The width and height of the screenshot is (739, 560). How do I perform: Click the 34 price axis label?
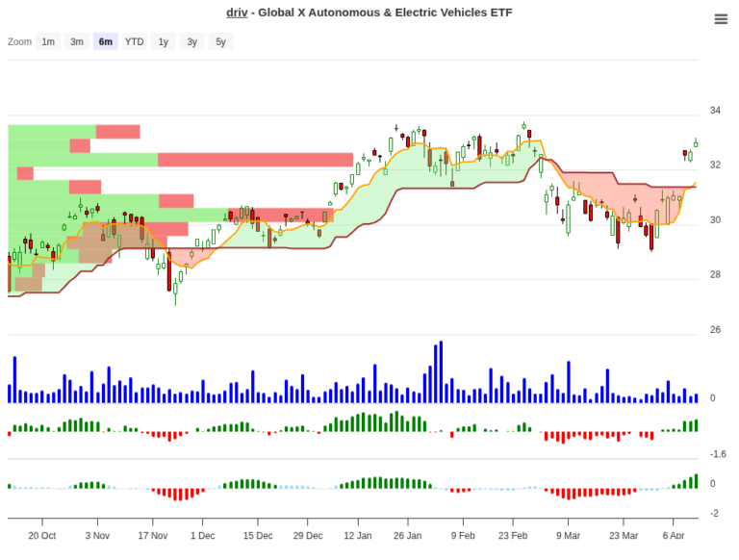[x=715, y=111]
